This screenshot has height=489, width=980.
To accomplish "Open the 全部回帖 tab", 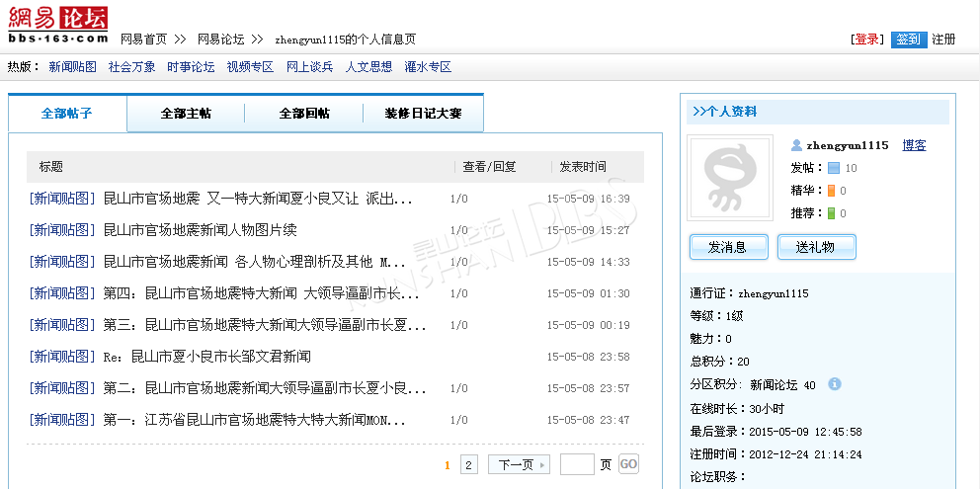I will pyautogui.click(x=304, y=114).
